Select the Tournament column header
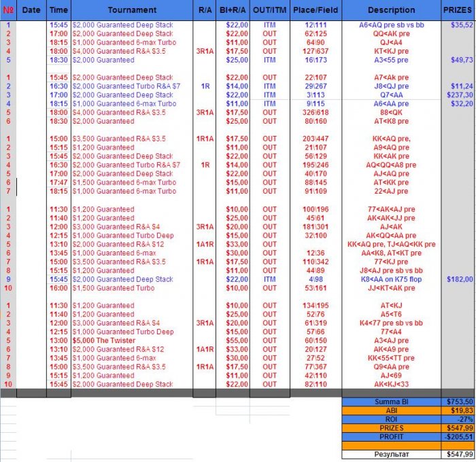Viewport: 476px width, 462px height. tap(132, 10)
